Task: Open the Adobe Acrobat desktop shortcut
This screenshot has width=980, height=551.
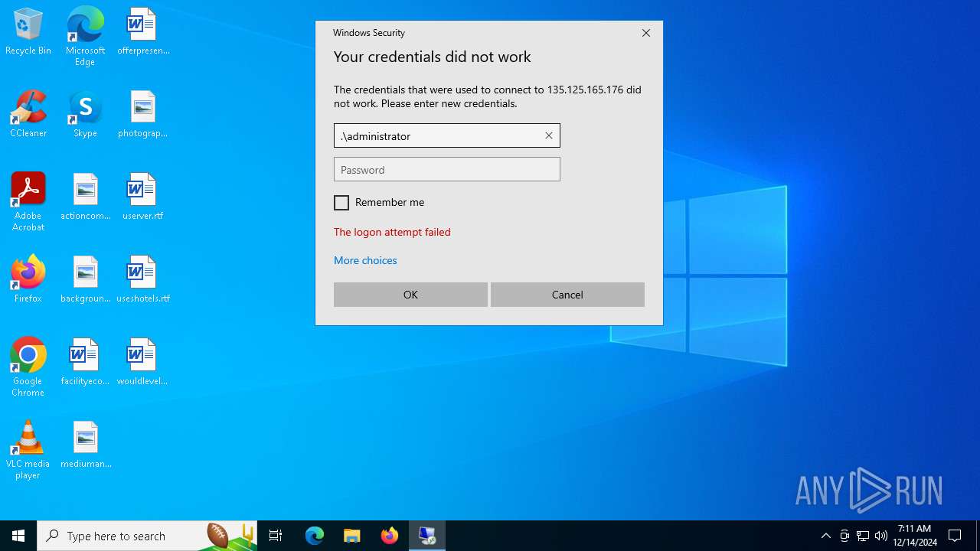Action: click(x=28, y=202)
